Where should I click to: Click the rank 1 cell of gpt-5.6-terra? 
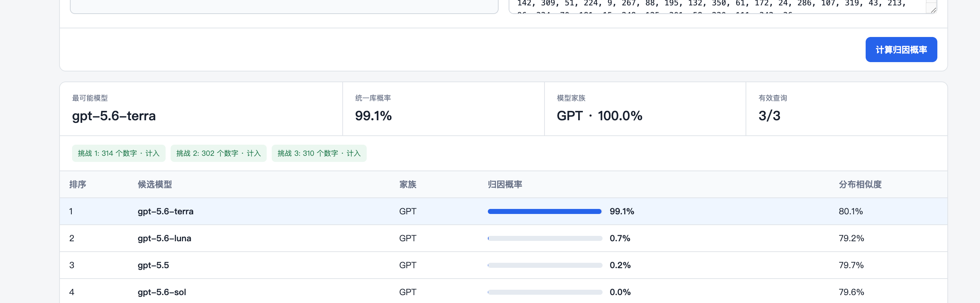(x=71, y=211)
